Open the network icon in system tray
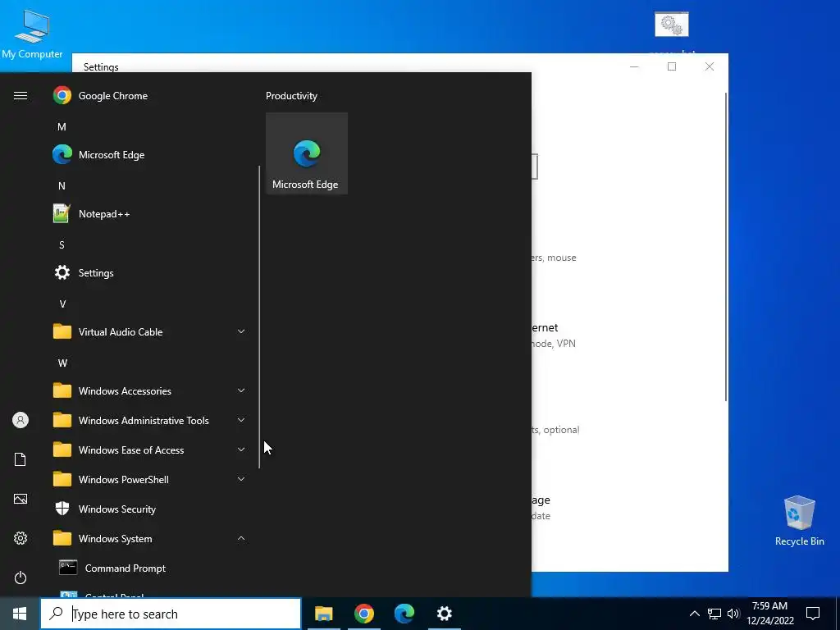The image size is (840, 630). point(714,614)
